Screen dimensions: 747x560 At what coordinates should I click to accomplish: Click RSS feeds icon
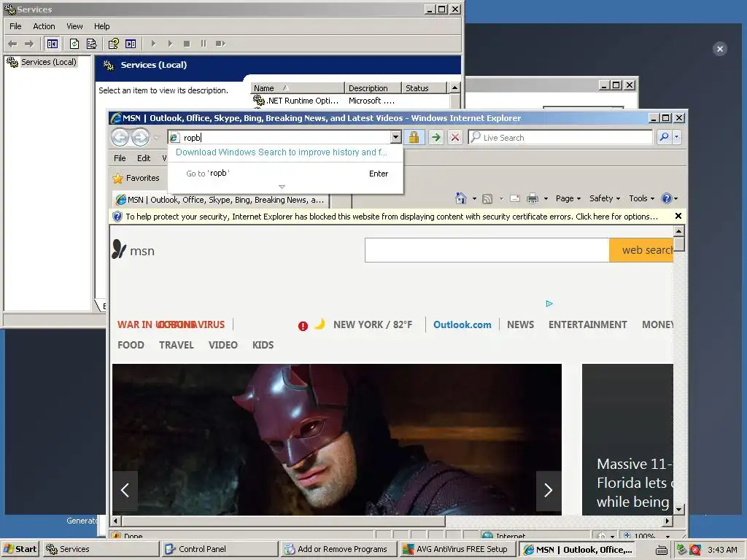coord(487,198)
